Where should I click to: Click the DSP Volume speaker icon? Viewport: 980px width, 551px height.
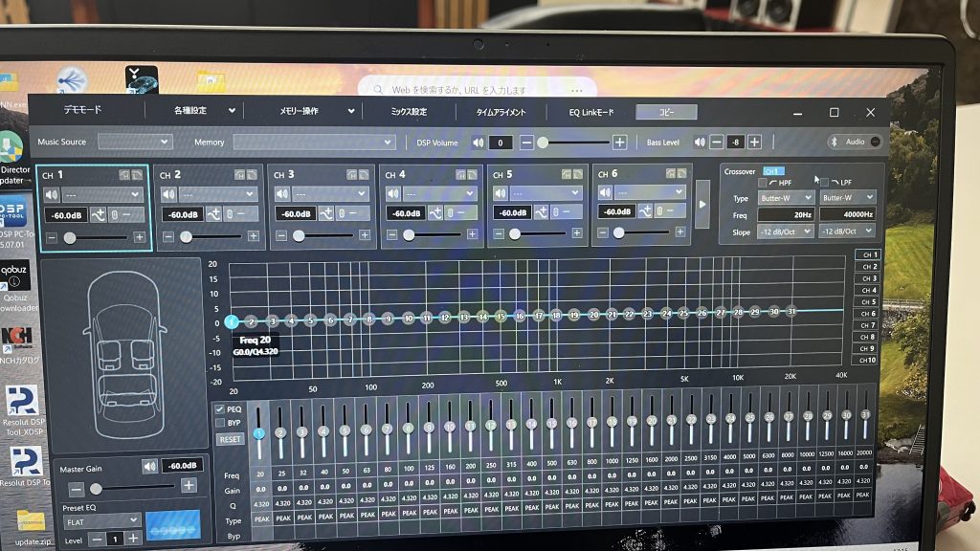point(478,143)
